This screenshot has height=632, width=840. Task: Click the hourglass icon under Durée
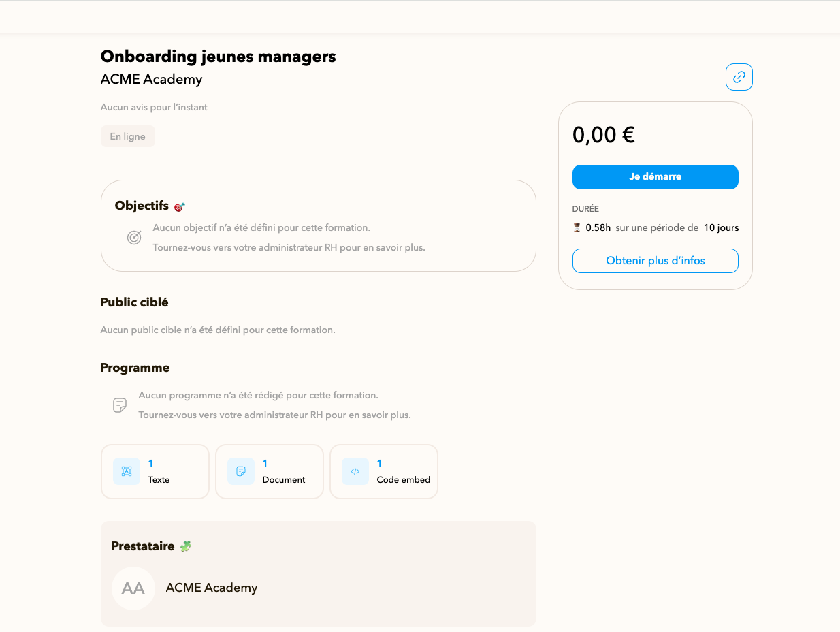pyautogui.click(x=577, y=228)
